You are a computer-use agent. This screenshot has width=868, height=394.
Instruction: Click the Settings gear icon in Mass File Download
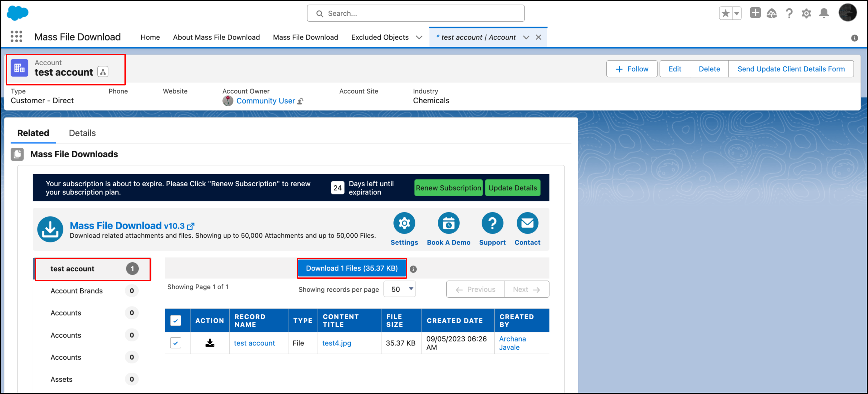[404, 223]
